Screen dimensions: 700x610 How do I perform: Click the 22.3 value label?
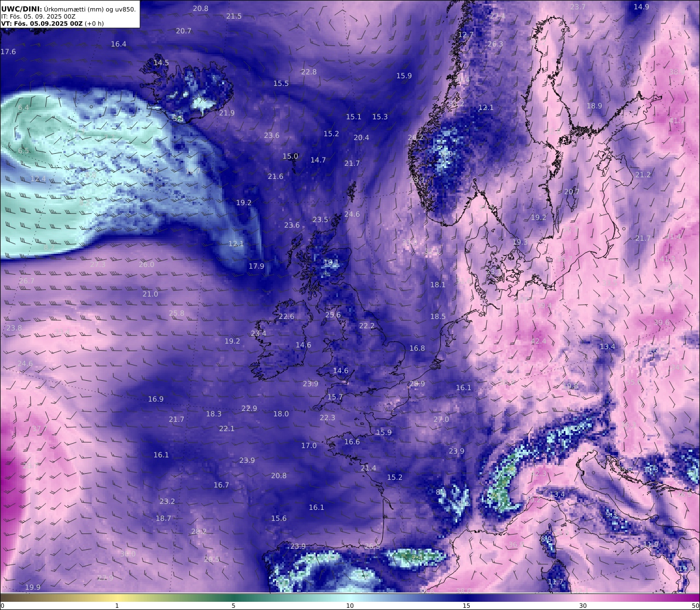click(328, 418)
